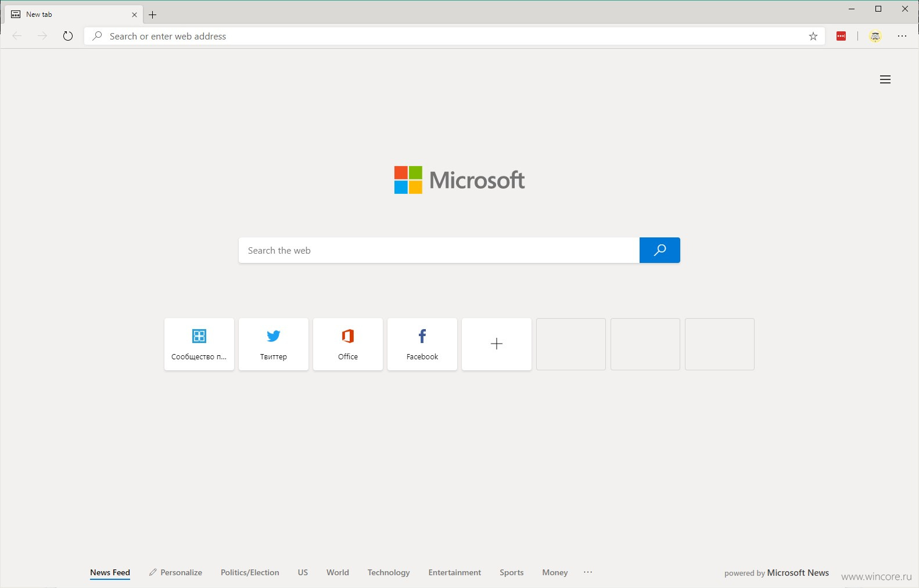919x588 pixels.
Task: Open the Сообщество quick link tile
Action: (x=199, y=344)
